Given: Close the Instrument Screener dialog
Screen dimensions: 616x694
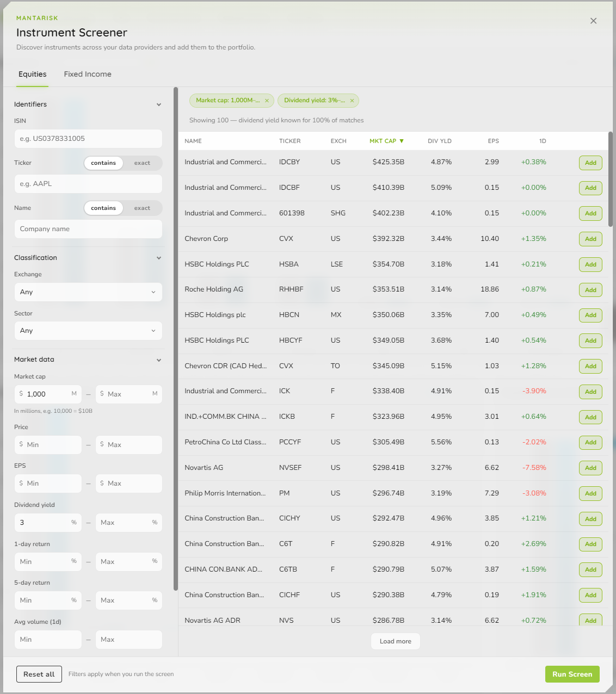Looking at the screenshot, I should [x=593, y=21].
